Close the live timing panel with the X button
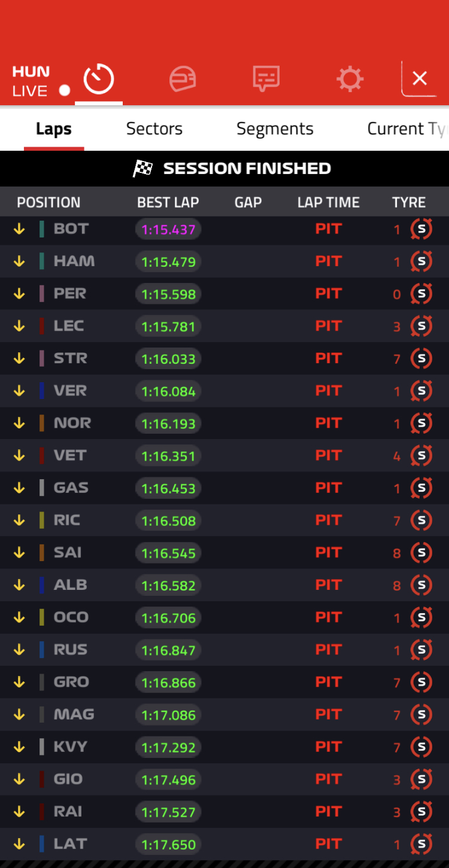This screenshot has height=868, width=449. pyautogui.click(x=420, y=78)
